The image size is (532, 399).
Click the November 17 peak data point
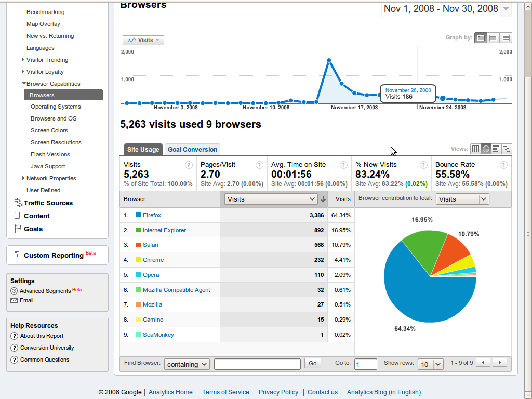click(x=329, y=60)
